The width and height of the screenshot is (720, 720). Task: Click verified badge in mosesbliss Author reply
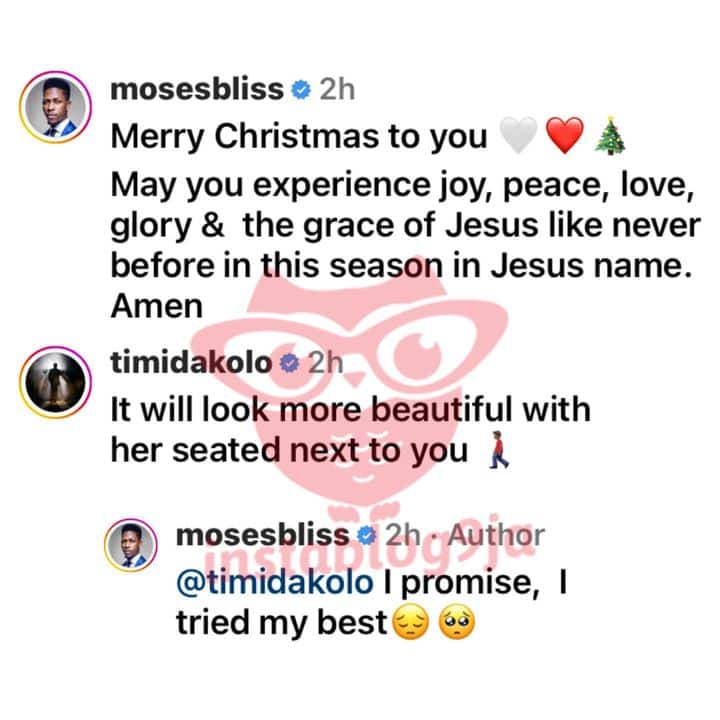(x=366, y=536)
